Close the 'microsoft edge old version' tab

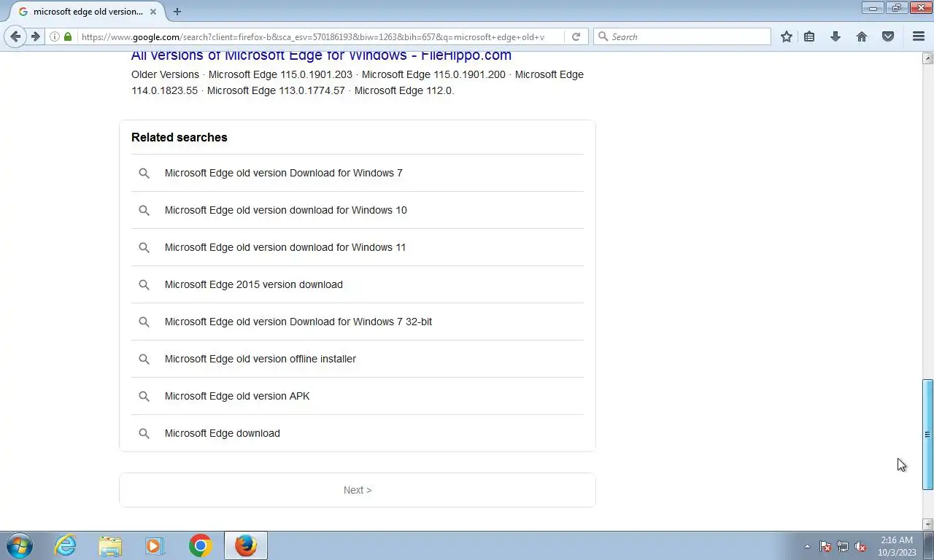click(153, 12)
